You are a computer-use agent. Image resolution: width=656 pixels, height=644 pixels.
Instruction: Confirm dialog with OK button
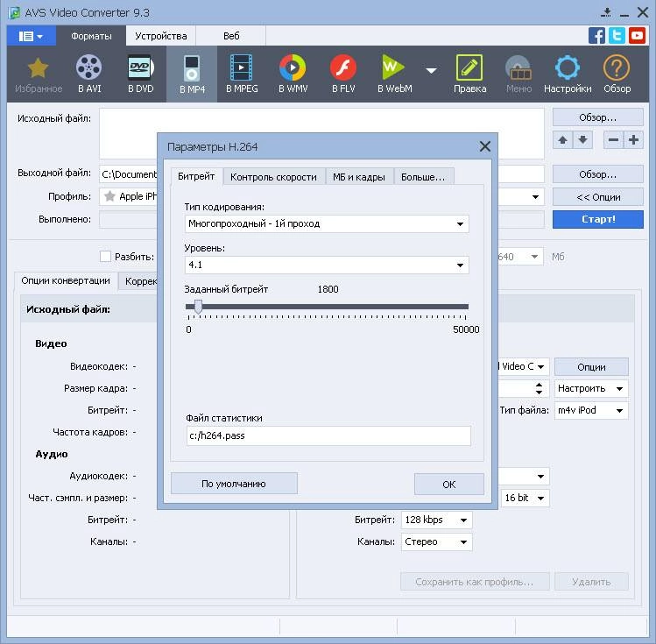coord(449,485)
